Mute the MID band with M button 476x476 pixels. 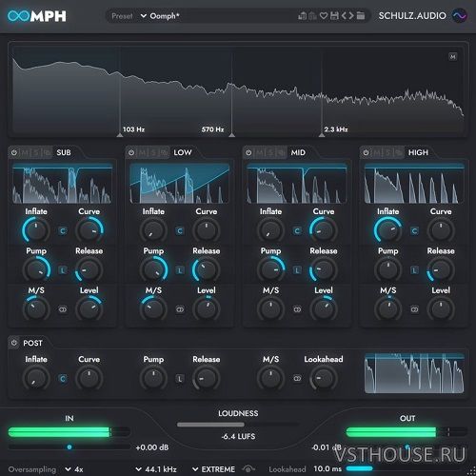(x=260, y=152)
